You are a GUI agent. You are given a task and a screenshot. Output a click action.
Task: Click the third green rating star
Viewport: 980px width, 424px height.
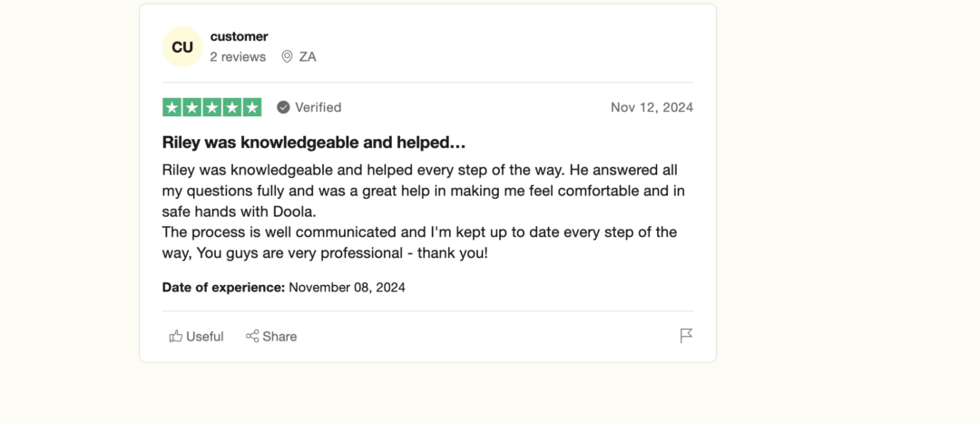click(x=211, y=107)
